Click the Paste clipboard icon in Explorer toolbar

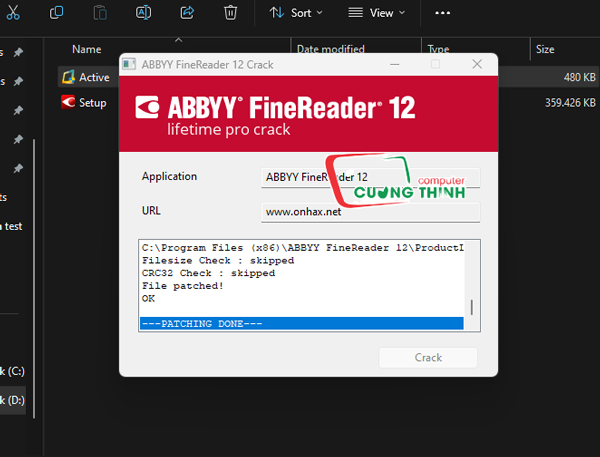(x=100, y=13)
